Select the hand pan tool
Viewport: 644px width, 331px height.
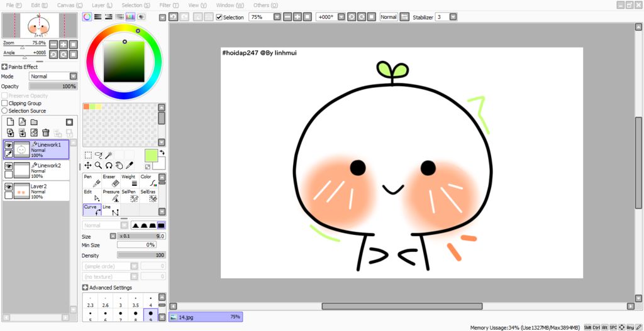click(119, 165)
